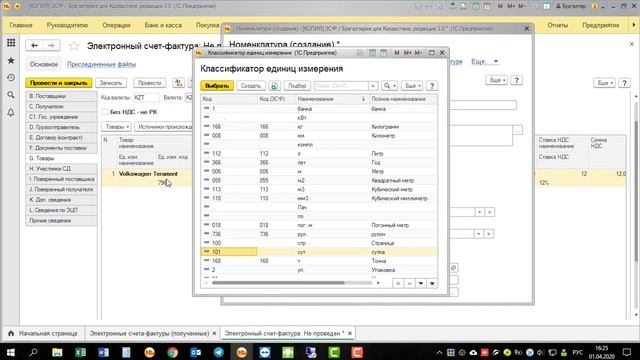
Task: Open the sections menu grid icon
Action: pyautogui.click(x=11, y=43)
